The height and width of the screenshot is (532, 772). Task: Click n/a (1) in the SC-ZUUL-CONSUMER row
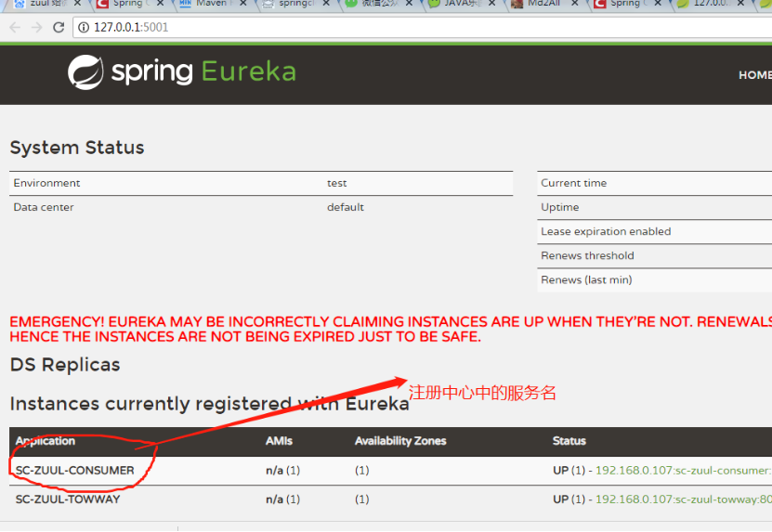(282, 471)
